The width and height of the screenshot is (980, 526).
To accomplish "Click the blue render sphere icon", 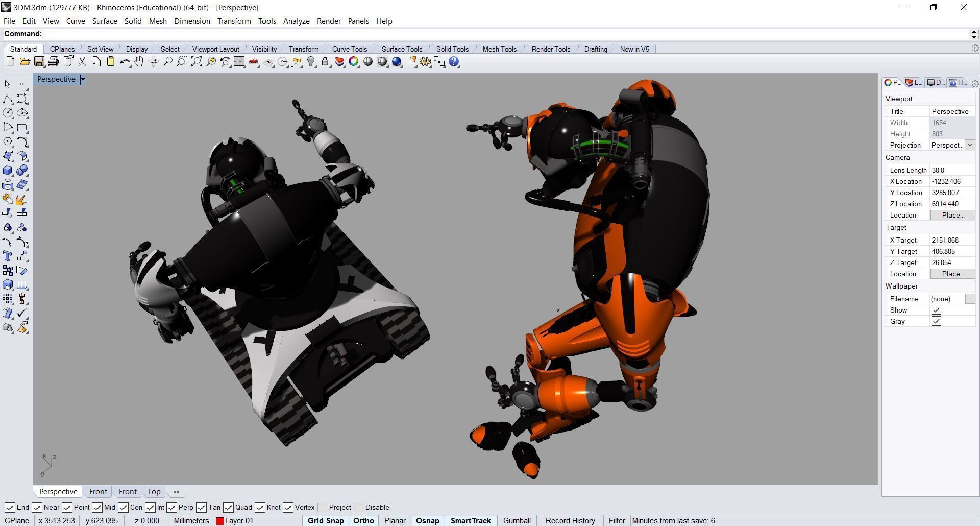I will coord(397,62).
